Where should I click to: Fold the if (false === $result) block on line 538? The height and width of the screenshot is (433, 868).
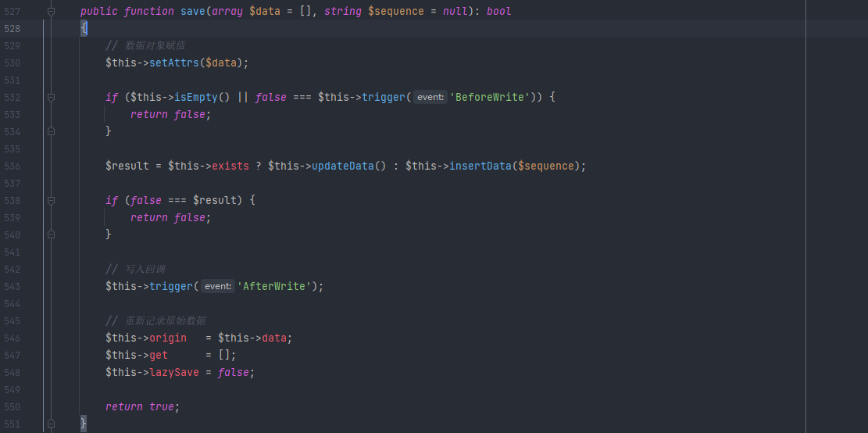click(x=51, y=201)
